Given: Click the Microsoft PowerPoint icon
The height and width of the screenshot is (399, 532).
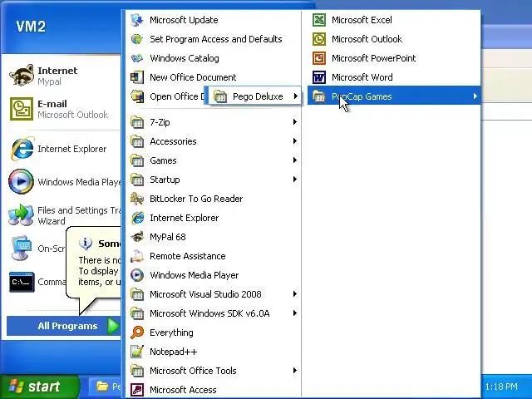Looking at the screenshot, I should pos(319,58).
